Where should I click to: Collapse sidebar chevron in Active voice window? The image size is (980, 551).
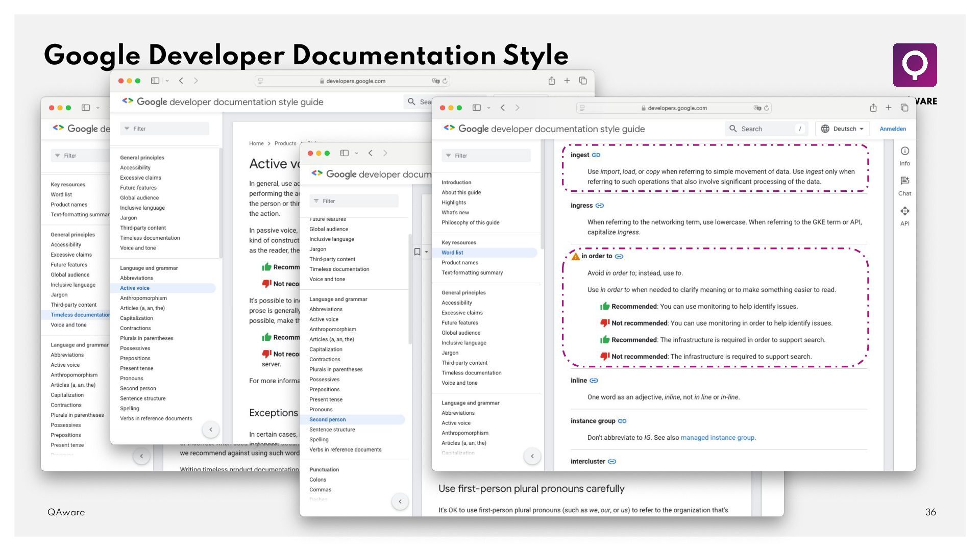[x=211, y=430]
